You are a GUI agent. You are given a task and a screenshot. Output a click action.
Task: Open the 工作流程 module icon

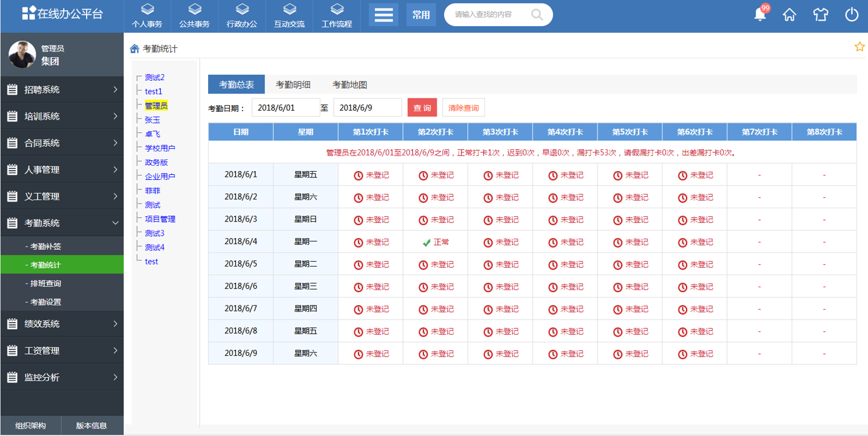337,15
